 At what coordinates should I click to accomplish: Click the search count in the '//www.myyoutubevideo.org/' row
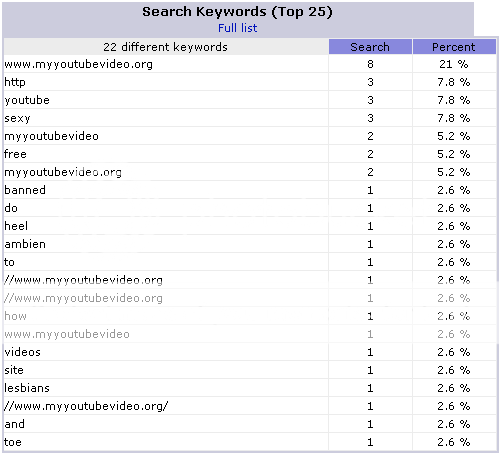[x=370, y=406]
